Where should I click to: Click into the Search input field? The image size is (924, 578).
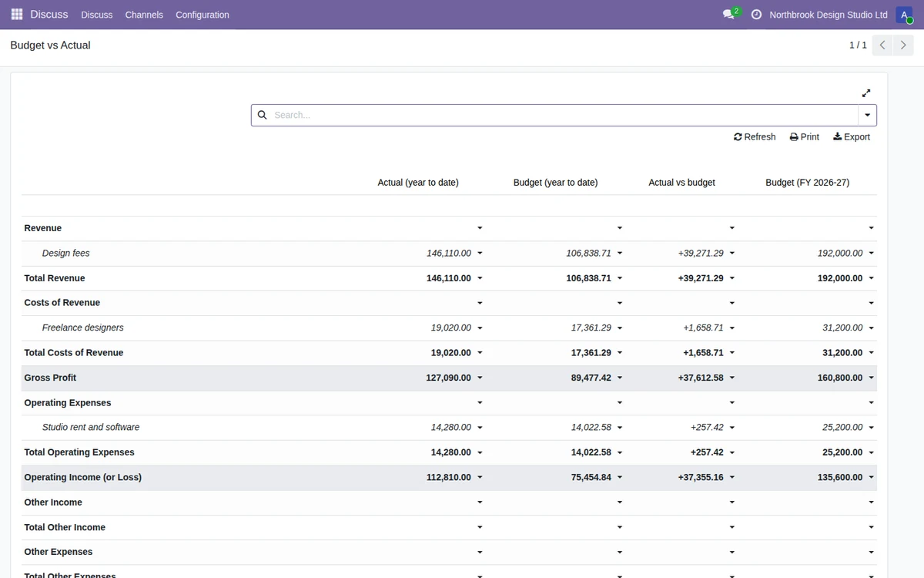click(x=564, y=115)
